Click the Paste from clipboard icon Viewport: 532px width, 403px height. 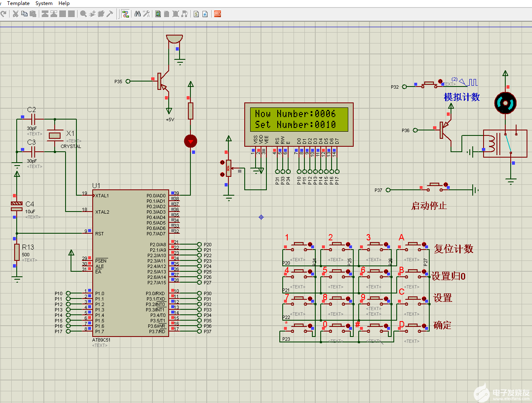[x=33, y=14]
